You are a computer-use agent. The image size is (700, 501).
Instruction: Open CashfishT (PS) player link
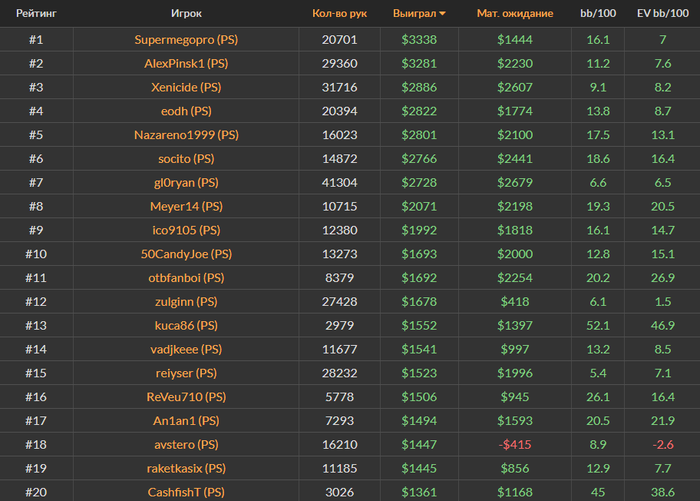click(x=186, y=492)
